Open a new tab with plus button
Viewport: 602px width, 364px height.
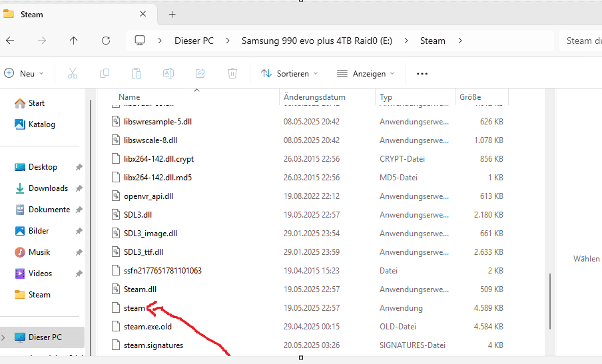pos(172,15)
